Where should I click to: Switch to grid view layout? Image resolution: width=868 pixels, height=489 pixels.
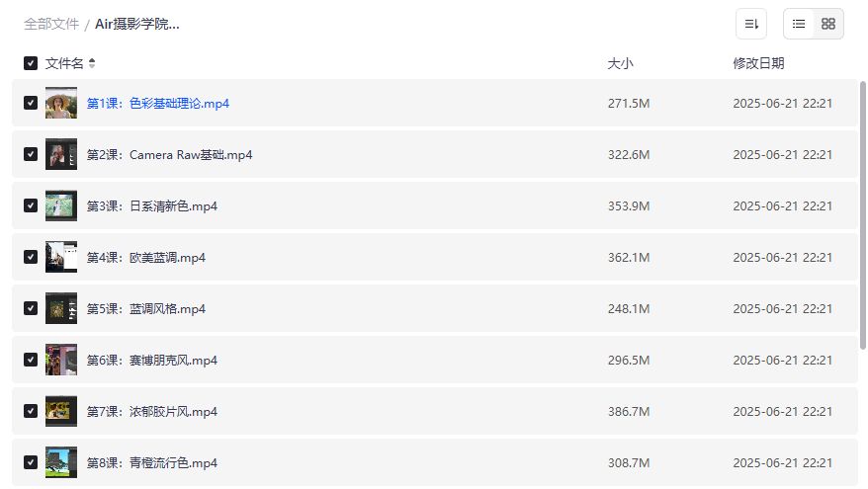[828, 24]
